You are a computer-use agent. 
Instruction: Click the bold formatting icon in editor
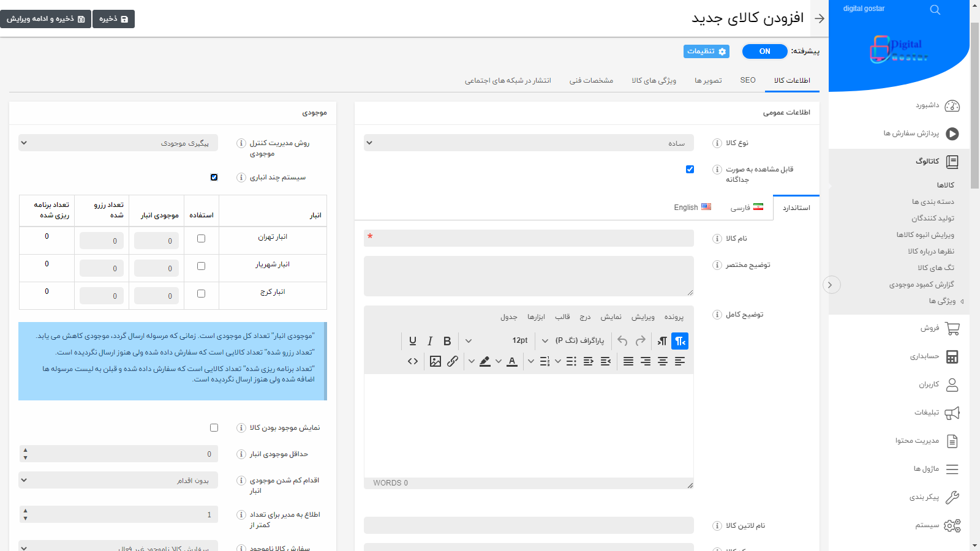pos(447,341)
